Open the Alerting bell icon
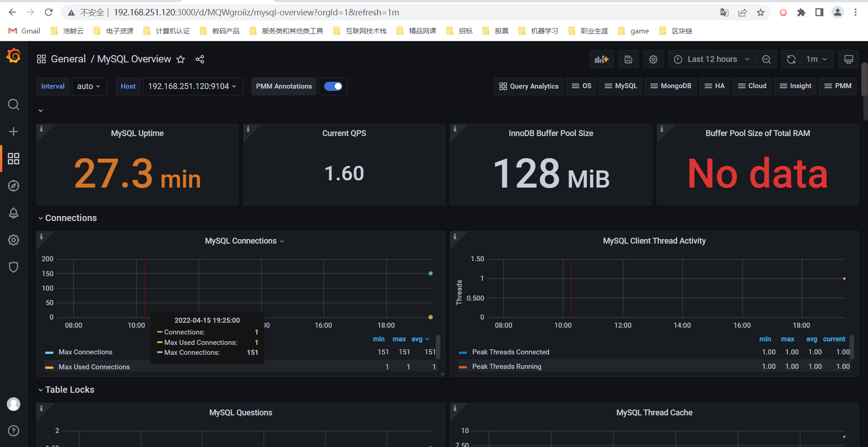The height and width of the screenshot is (447, 868). (14, 213)
